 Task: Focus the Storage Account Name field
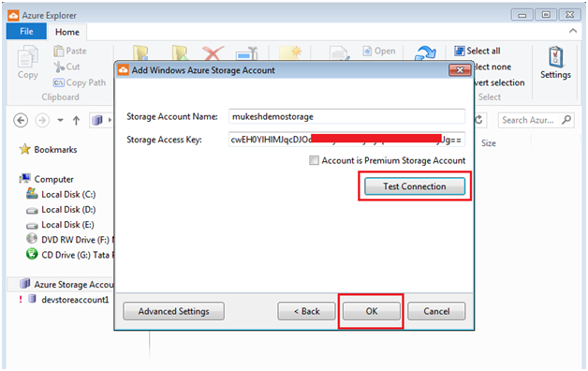tap(346, 117)
